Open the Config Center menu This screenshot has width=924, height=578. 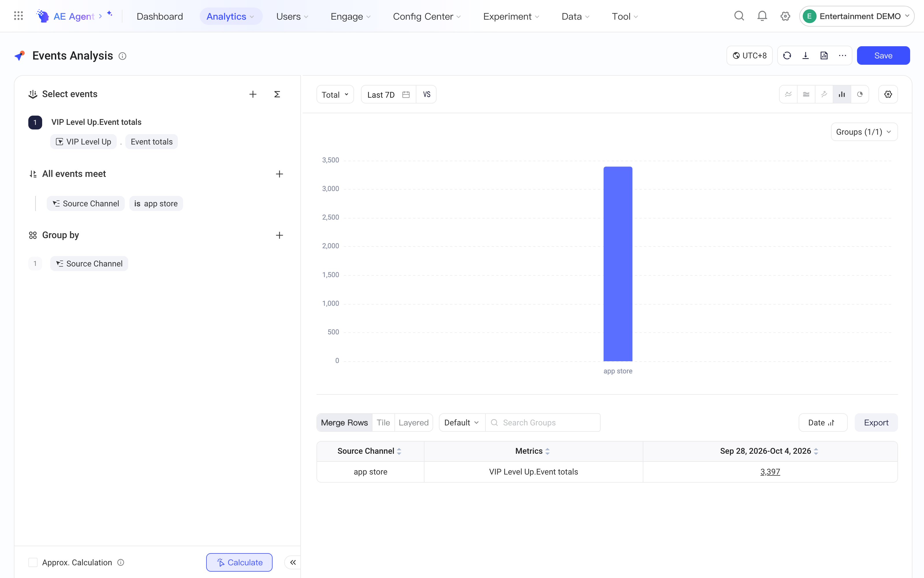pyautogui.click(x=427, y=16)
